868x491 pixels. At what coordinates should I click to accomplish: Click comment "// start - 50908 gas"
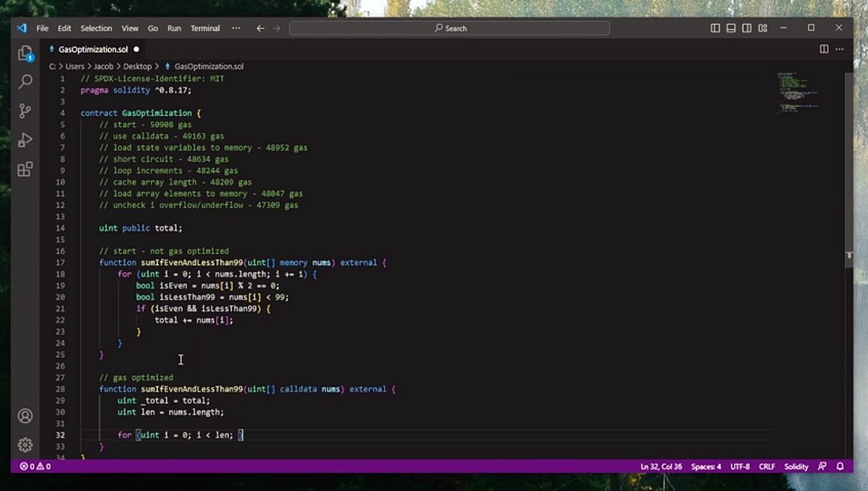pyautogui.click(x=145, y=125)
